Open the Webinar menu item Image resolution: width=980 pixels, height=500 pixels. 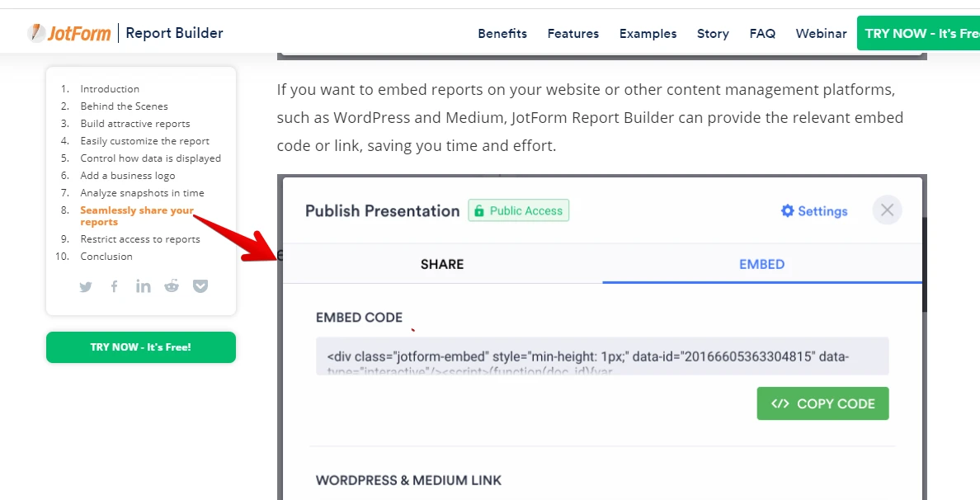point(821,33)
